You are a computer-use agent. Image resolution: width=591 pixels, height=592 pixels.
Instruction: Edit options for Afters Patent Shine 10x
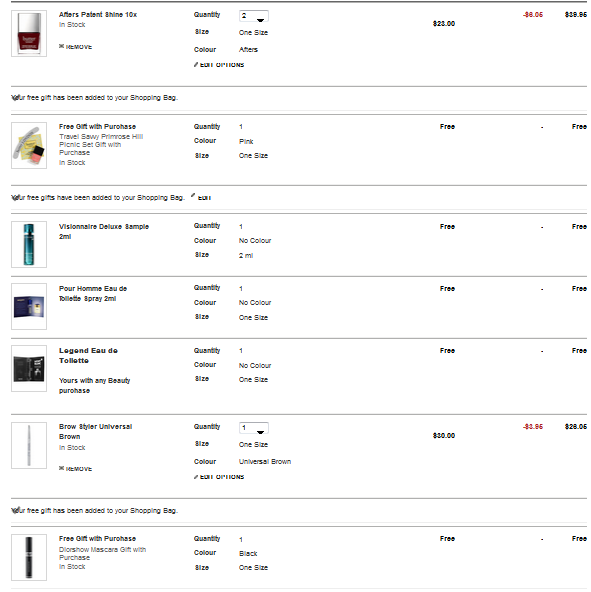(219, 65)
